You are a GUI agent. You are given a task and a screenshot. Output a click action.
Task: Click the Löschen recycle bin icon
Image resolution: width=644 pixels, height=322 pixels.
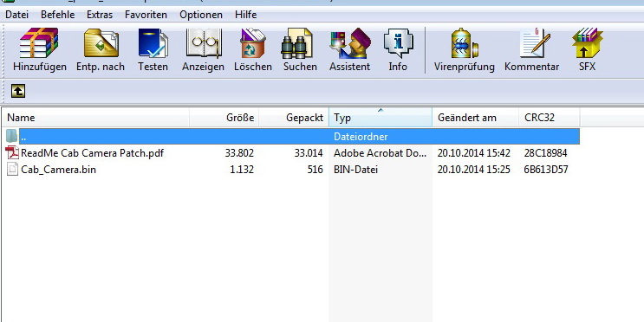tap(253, 49)
